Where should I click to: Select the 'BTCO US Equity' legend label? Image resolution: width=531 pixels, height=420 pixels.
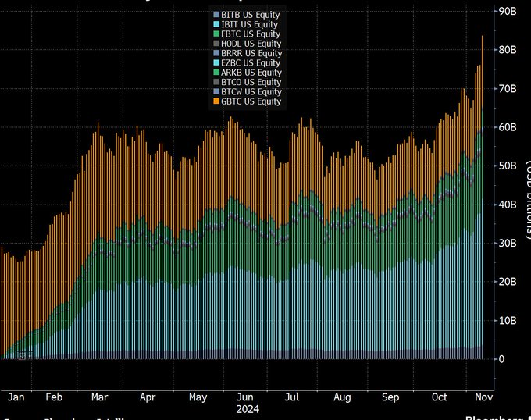(251, 82)
